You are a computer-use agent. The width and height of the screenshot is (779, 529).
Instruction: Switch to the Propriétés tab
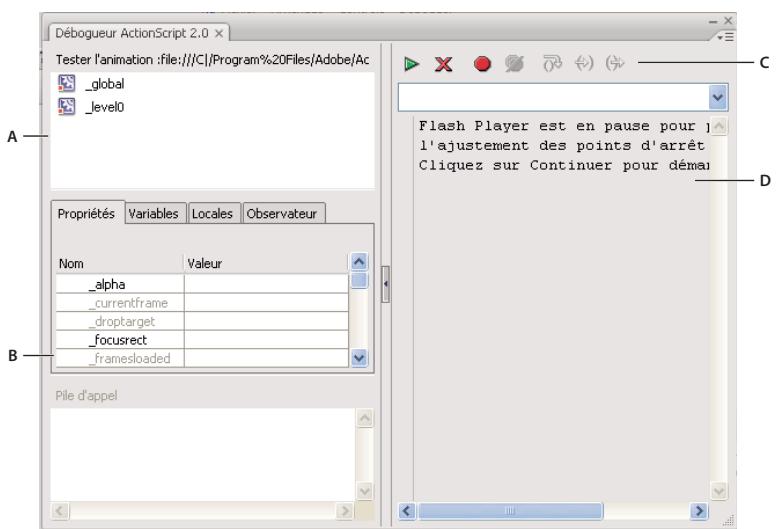86,214
